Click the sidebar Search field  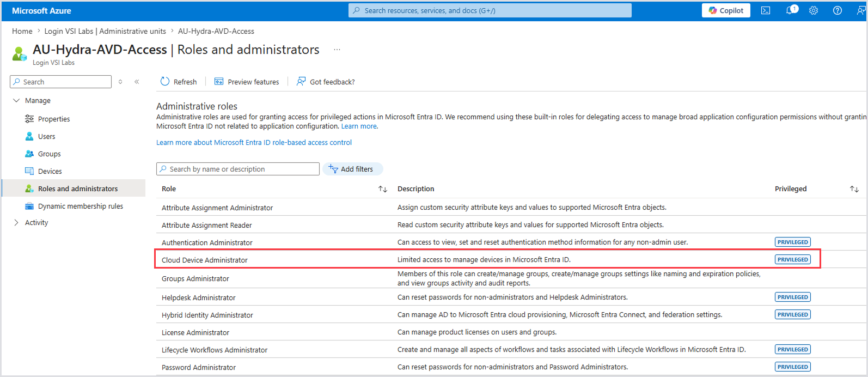pos(60,82)
